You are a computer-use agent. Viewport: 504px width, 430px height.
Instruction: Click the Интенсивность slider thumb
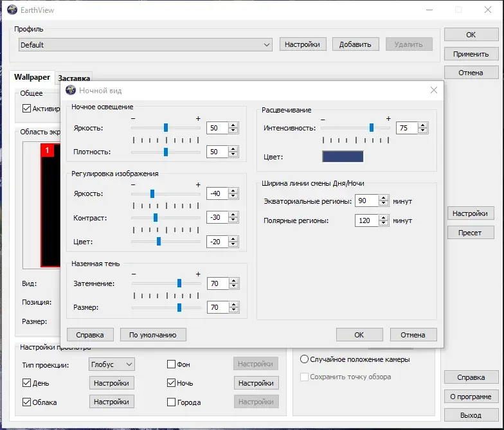[372, 127]
